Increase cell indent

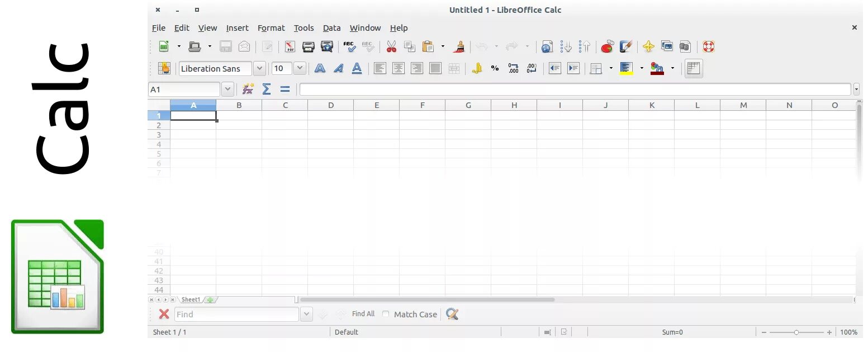coord(573,68)
